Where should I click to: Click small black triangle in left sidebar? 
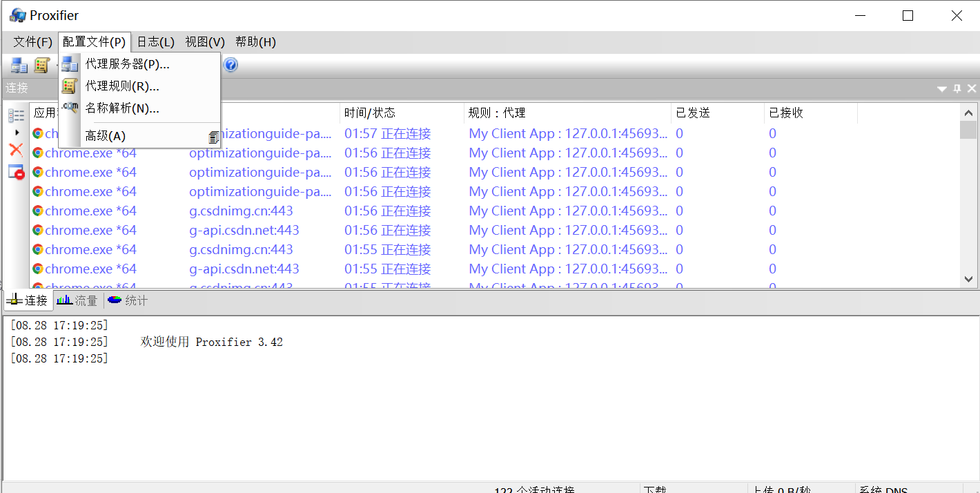(17, 132)
